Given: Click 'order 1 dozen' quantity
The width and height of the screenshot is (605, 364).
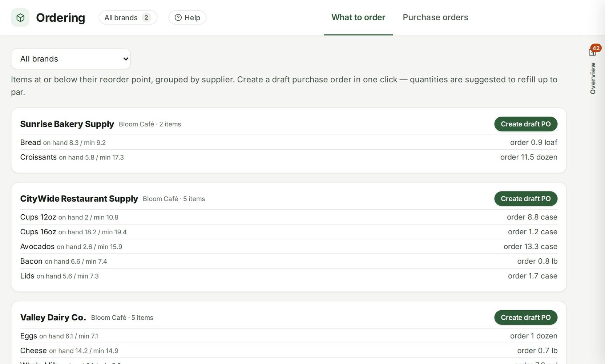Looking at the screenshot, I should (534, 336).
